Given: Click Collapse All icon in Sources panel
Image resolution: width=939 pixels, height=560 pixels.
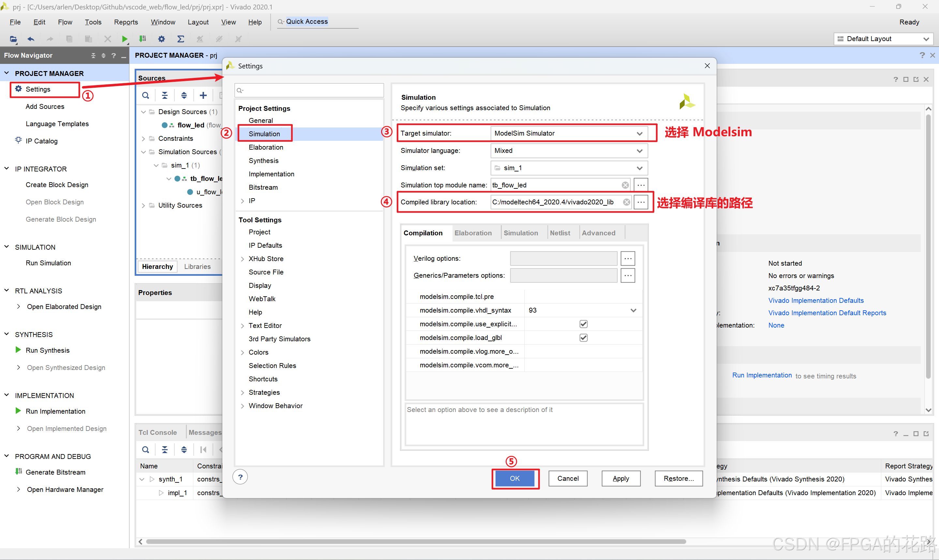Looking at the screenshot, I should [165, 96].
